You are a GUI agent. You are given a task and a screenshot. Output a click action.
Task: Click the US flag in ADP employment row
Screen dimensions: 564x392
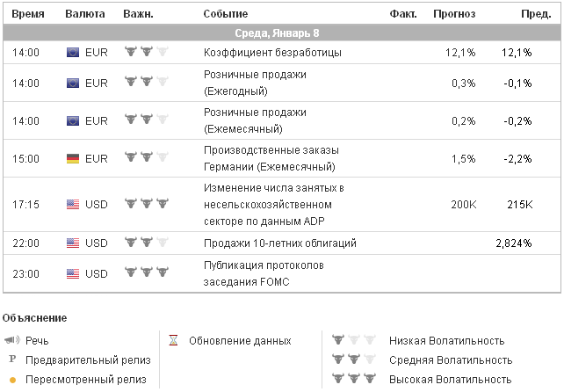(x=73, y=204)
